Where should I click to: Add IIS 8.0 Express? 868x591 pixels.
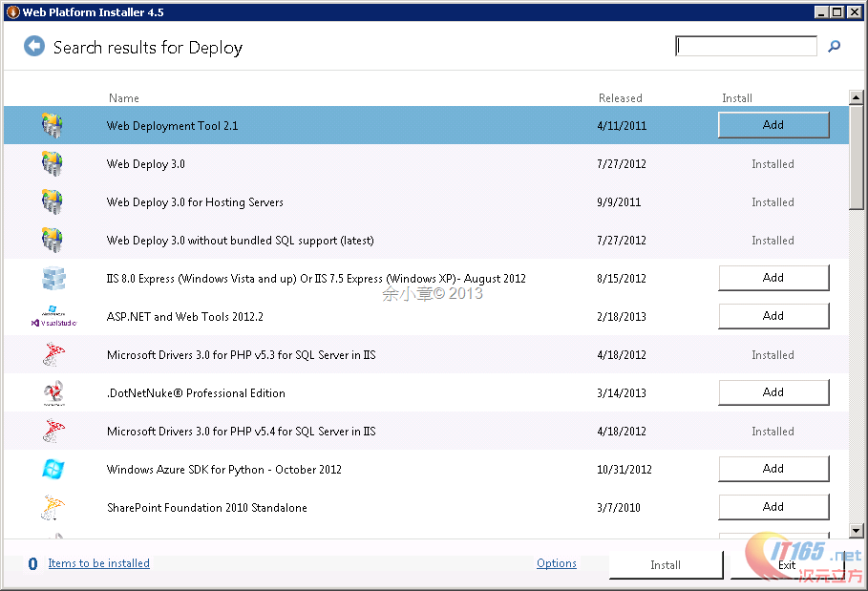point(773,278)
